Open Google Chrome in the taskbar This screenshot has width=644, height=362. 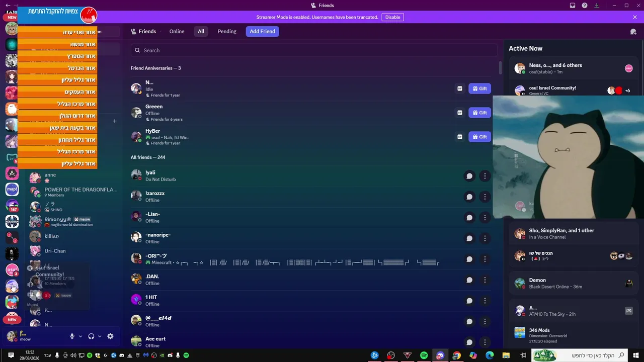click(456, 355)
